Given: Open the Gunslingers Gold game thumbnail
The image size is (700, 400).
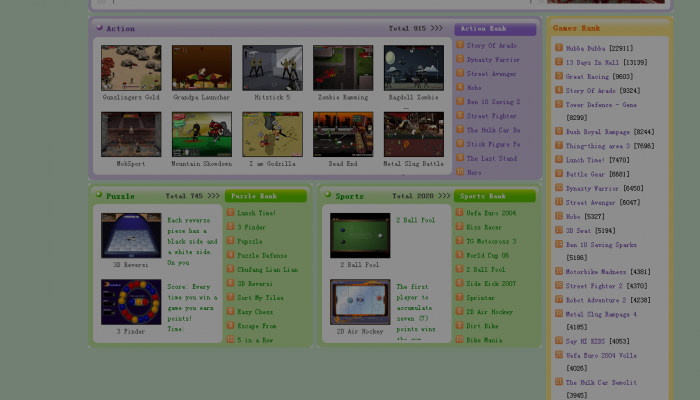Looking at the screenshot, I should 130,68.
